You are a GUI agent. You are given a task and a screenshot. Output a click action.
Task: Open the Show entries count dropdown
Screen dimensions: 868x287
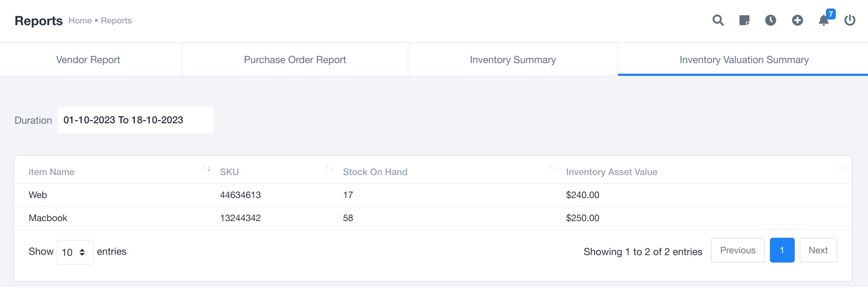tap(75, 252)
